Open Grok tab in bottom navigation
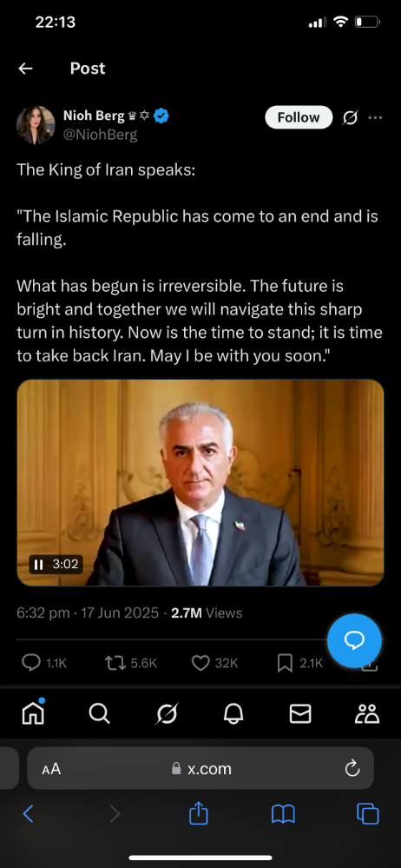 [167, 713]
